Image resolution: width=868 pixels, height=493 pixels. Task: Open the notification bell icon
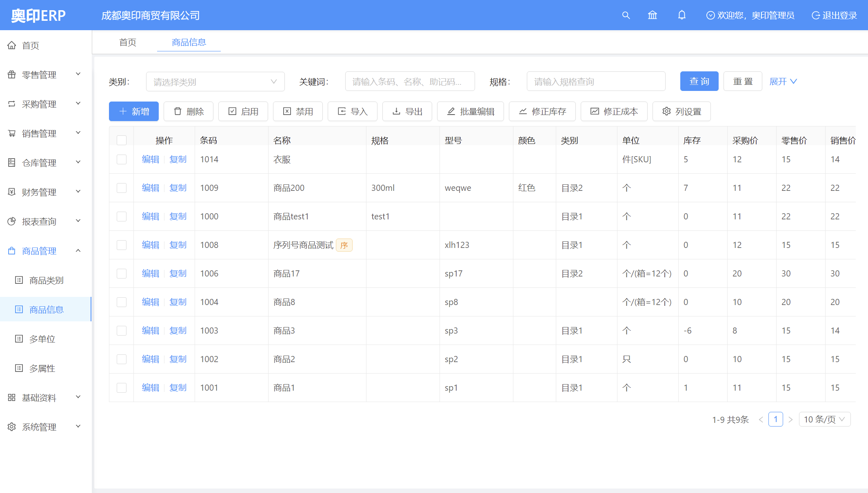click(682, 15)
